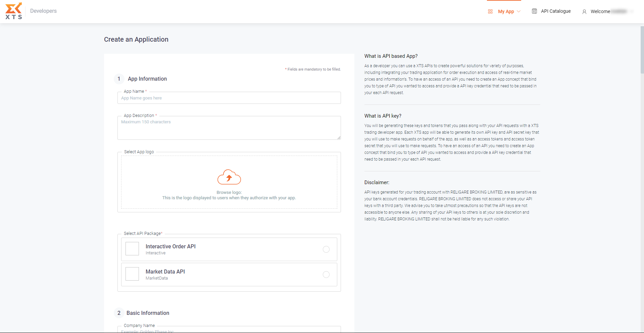This screenshot has height=333, width=644.
Task: Focus the App Name input field
Action: tap(229, 98)
